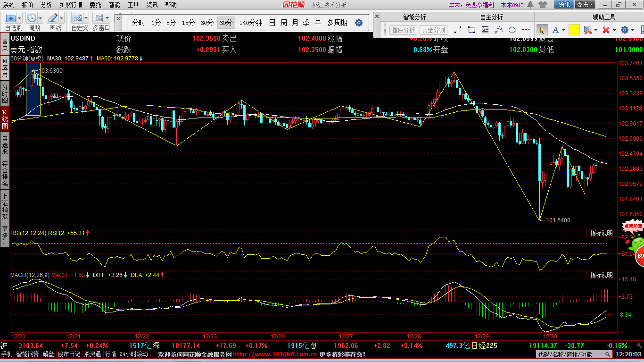This screenshot has width=644, height=362.
Task: Click the shirt skin icon
Action: [x=543, y=5]
